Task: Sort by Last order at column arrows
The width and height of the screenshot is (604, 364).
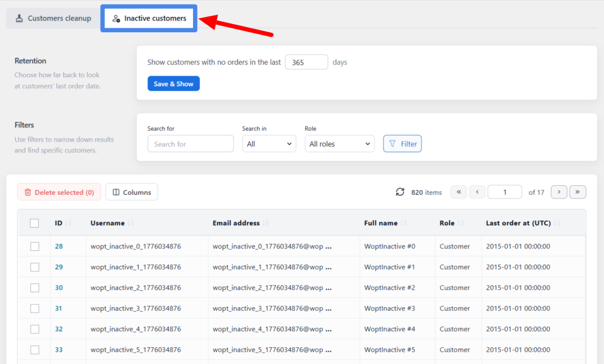Action: pos(557,223)
